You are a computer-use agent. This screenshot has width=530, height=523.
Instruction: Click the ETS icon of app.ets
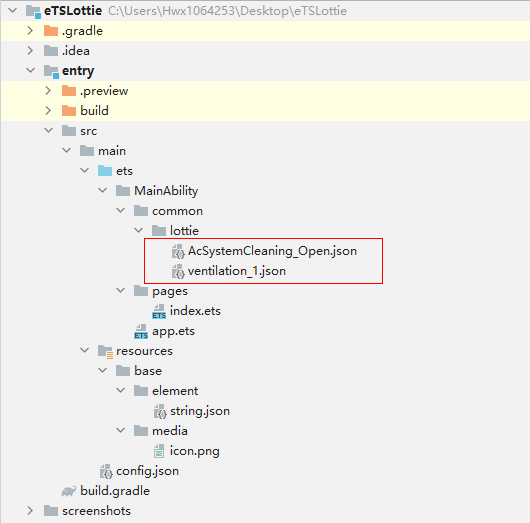point(141,331)
